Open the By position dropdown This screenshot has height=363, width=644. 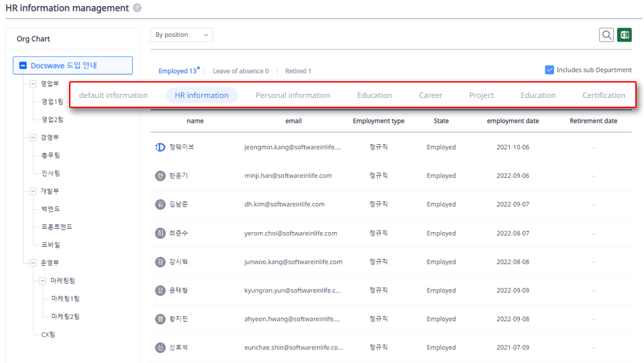point(182,35)
